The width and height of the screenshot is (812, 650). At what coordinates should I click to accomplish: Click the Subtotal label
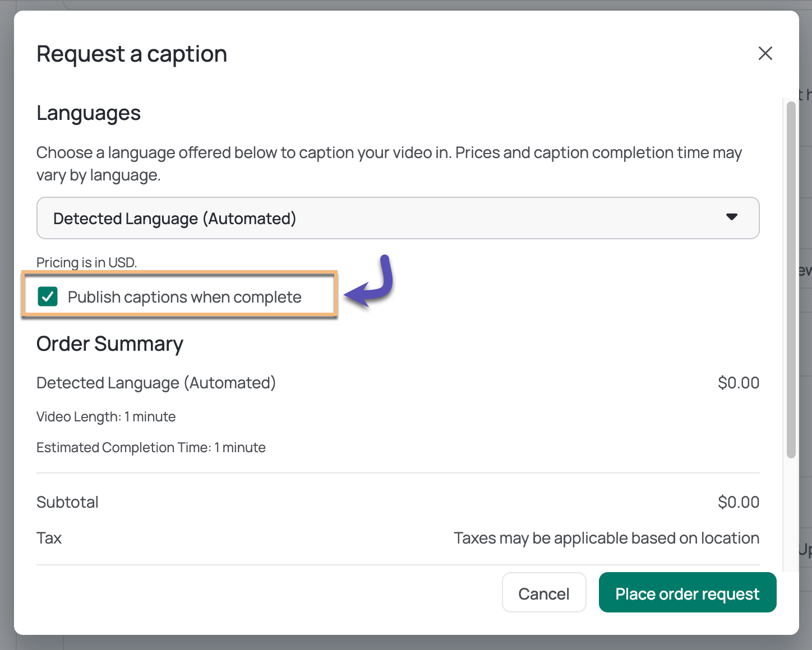67,502
